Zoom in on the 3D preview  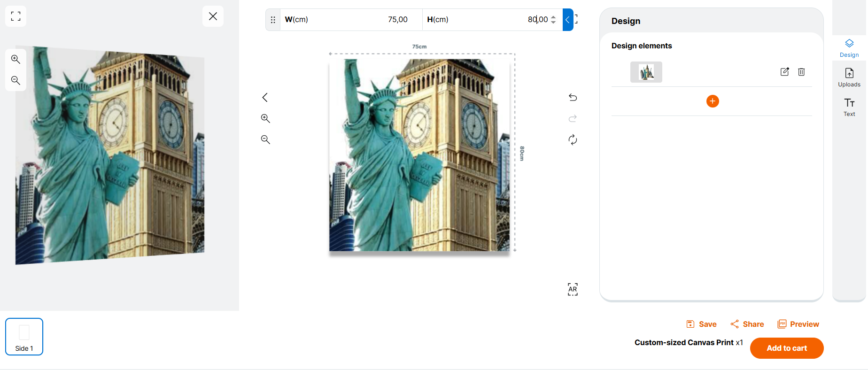tap(15, 59)
